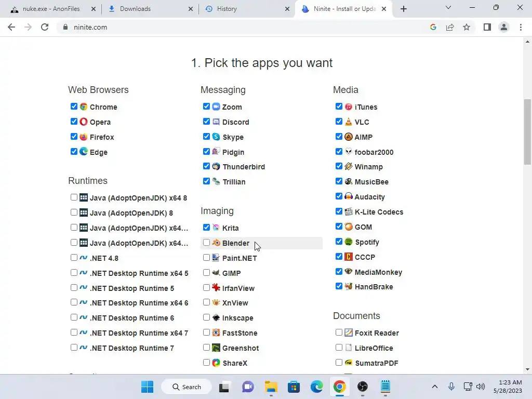Open the Windows Start menu

coord(147,387)
